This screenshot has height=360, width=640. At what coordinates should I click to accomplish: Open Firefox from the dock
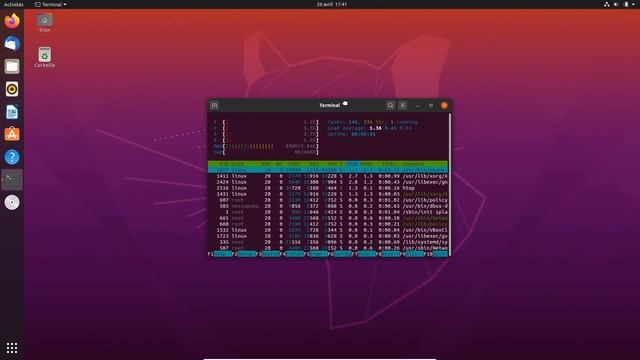(x=12, y=20)
